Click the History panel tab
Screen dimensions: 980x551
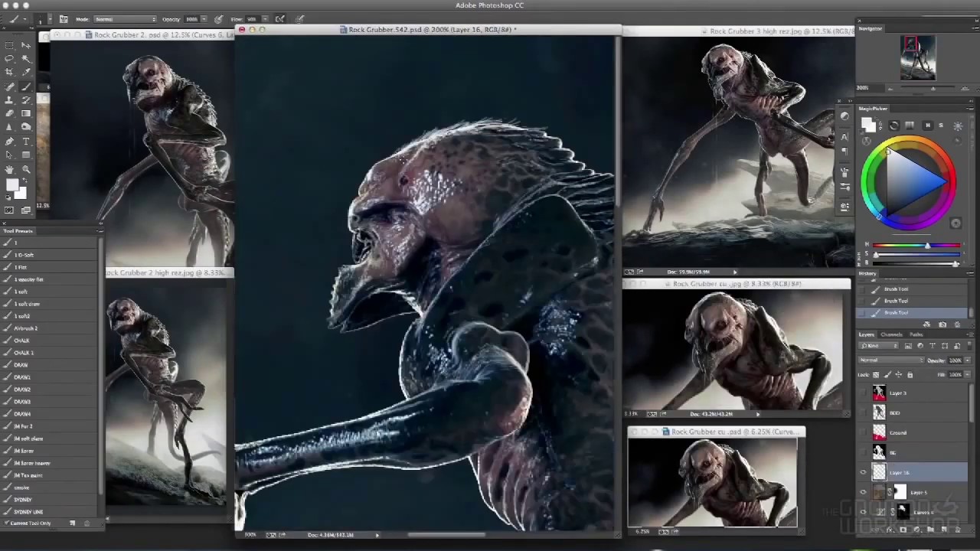[x=867, y=273]
